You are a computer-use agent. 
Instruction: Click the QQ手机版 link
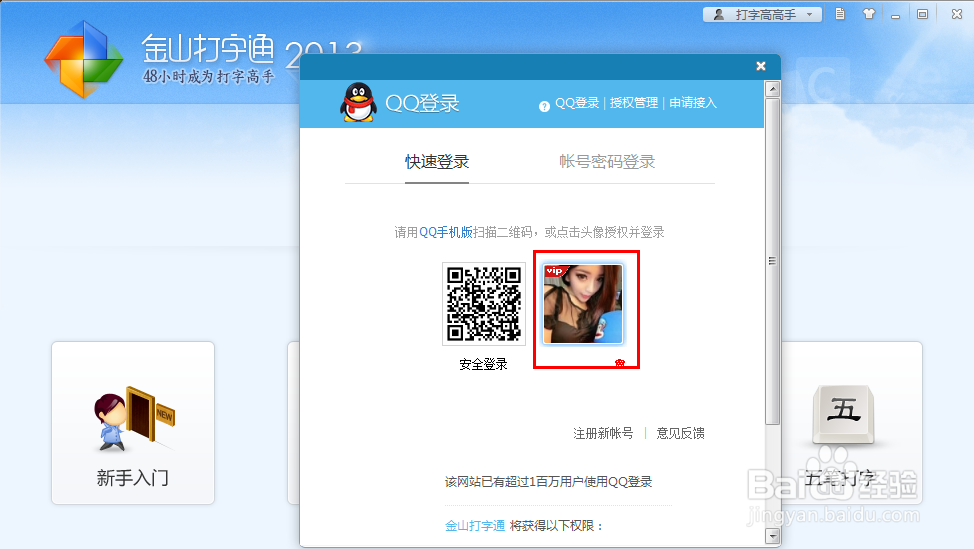446,232
